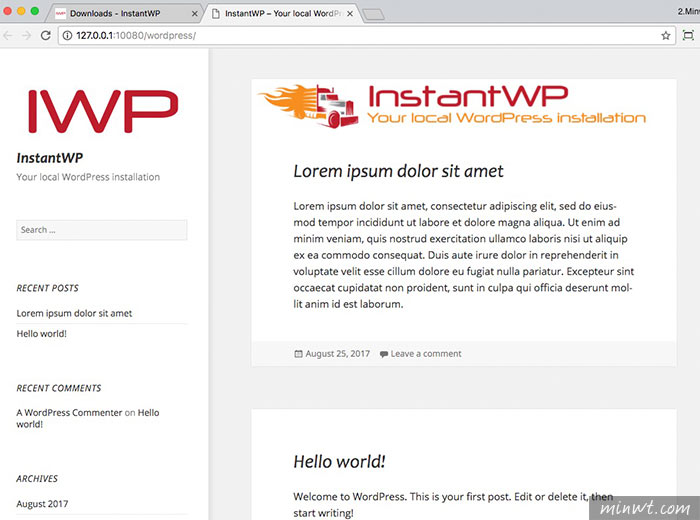This screenshot has width=700, height=520.
Task: Click the screen capture extension icon
Action: tap(688, 35)
